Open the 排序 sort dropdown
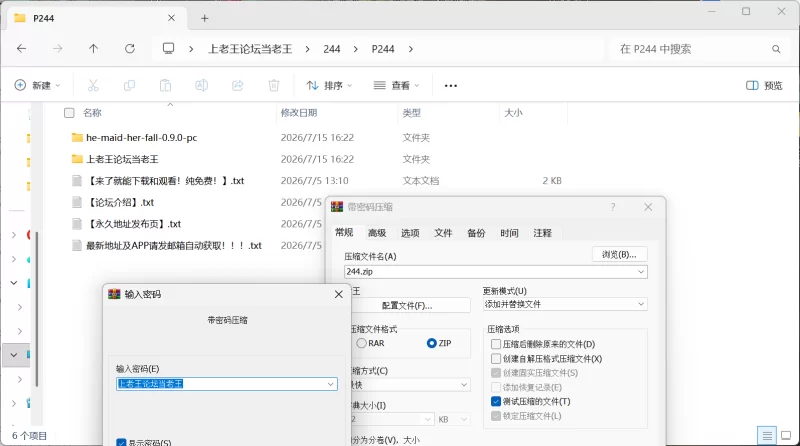Viewport: 800px width, 446px height. tap(329, 85)
